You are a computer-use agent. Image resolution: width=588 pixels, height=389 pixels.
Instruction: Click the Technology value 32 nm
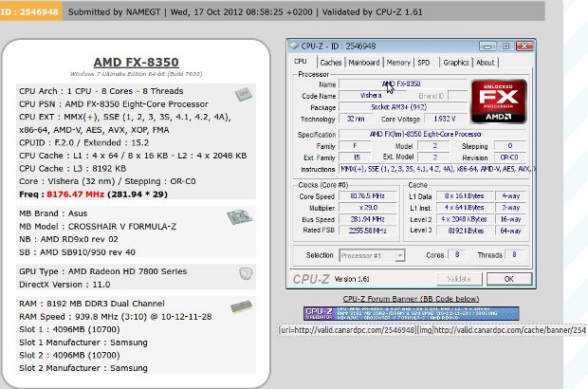click(x=356, y=119)
